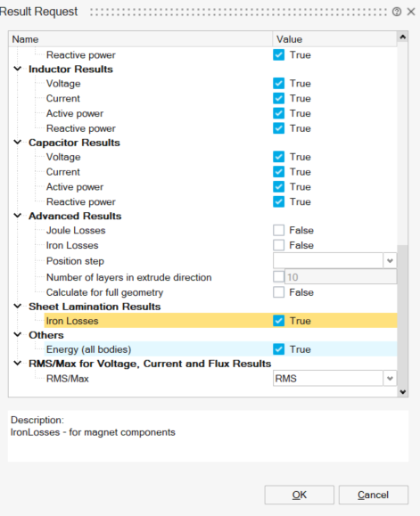This screenshot has width=420, height=516.
Task: Uncheck Sheet Lamination Iron Losses checkbox
Action: tap(278, 321)
